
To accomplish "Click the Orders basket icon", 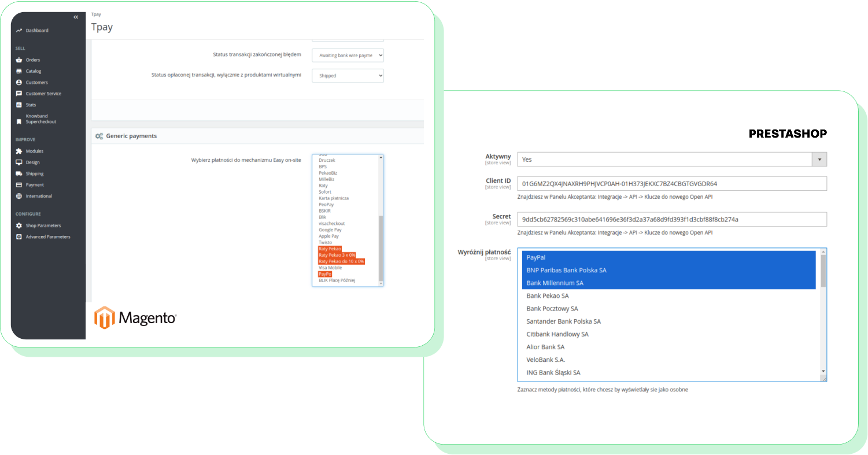I will coord(19,60).
